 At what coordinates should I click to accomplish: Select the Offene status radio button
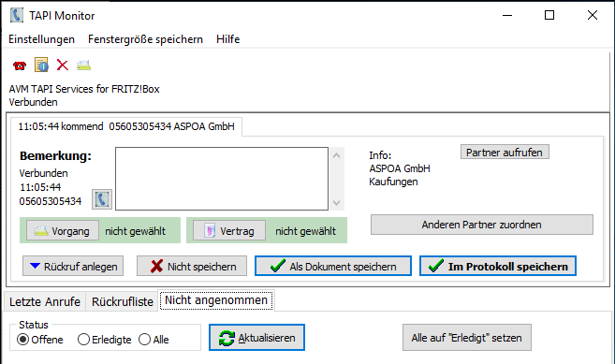pyautogui.click(x=23, y=340)
